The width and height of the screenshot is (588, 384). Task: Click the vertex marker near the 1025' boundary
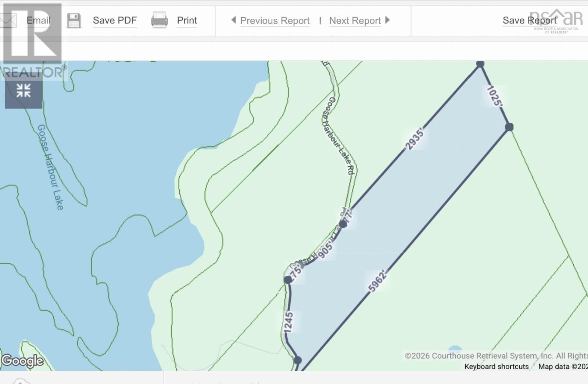click(480, 63)
